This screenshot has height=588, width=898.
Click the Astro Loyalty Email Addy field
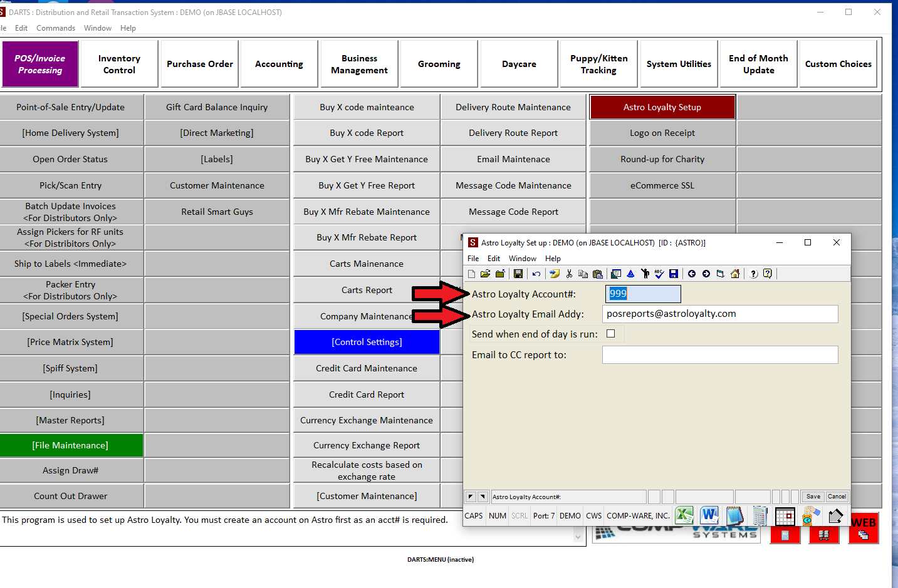[x=719, y=314]
